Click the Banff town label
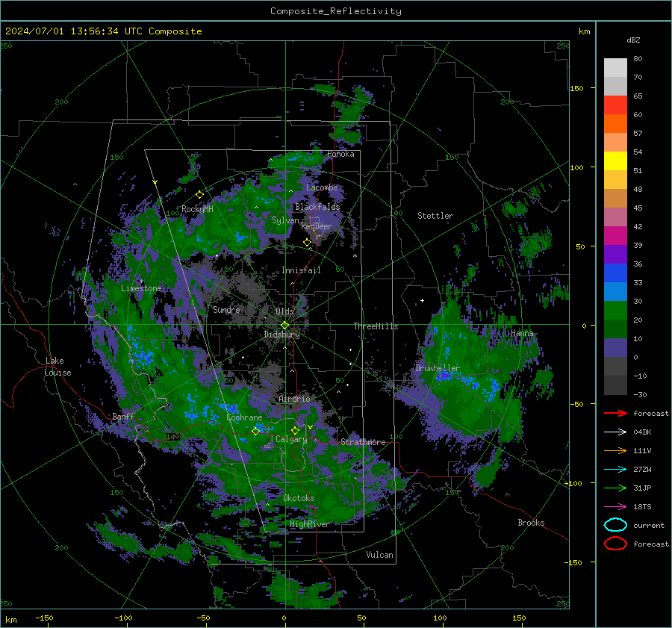The width and height of the screenshot is (672, 628). [x=123, y=416]
